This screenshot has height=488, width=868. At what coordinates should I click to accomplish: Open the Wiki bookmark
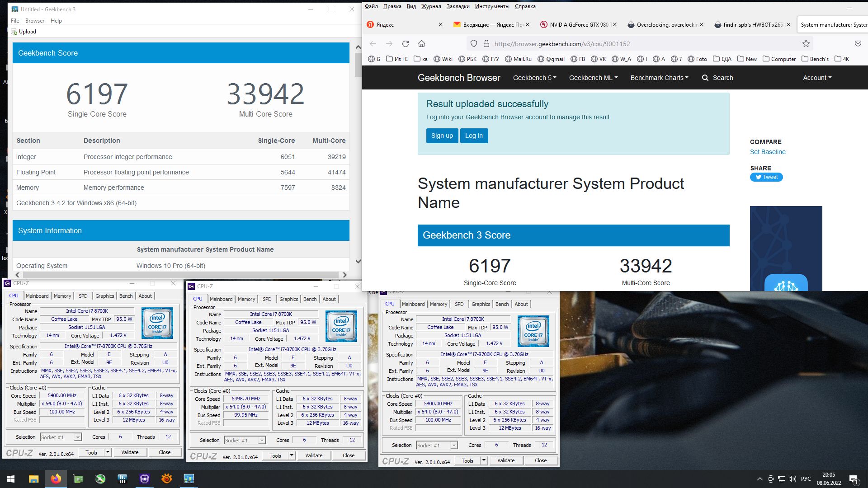point(443,59)
